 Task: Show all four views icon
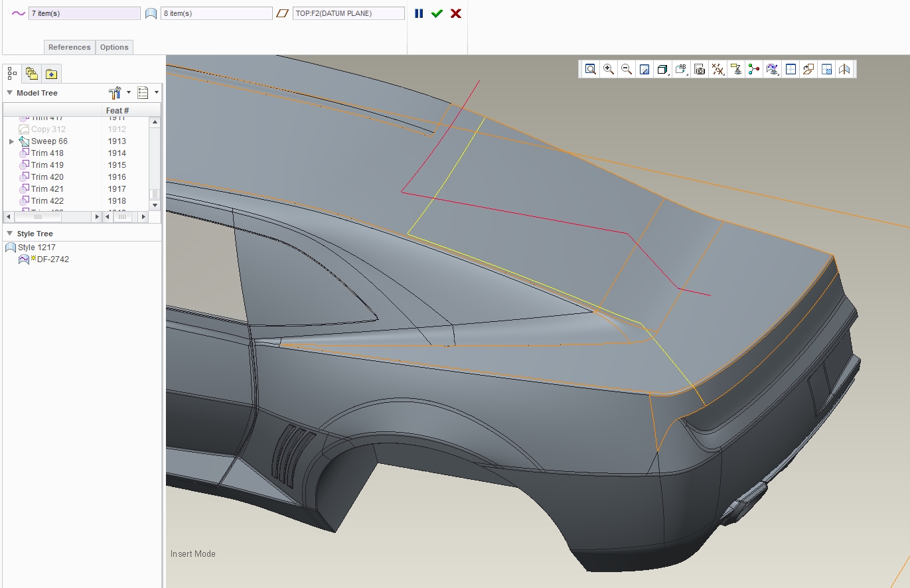pyautogui.click(x=790, y=69)
